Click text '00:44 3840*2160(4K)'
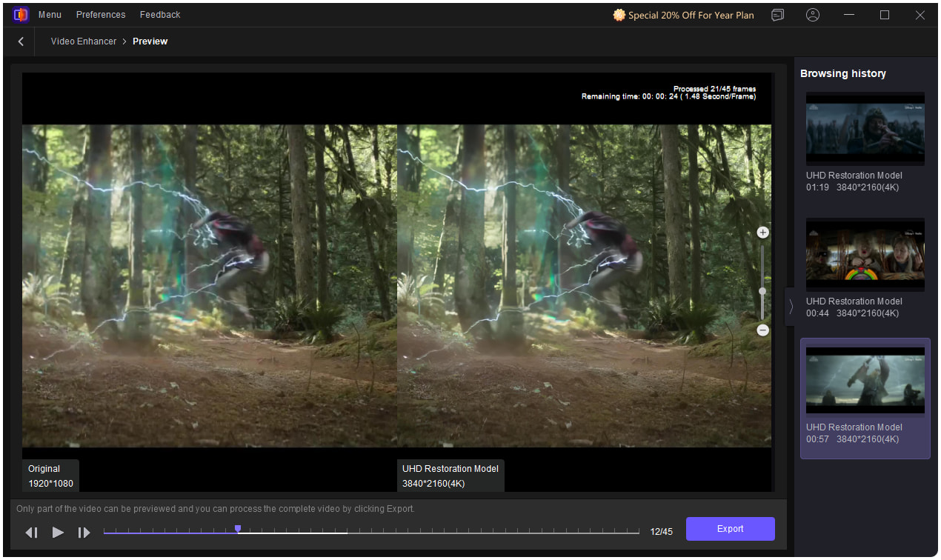 pyautogui.click(x=852, y=313)
